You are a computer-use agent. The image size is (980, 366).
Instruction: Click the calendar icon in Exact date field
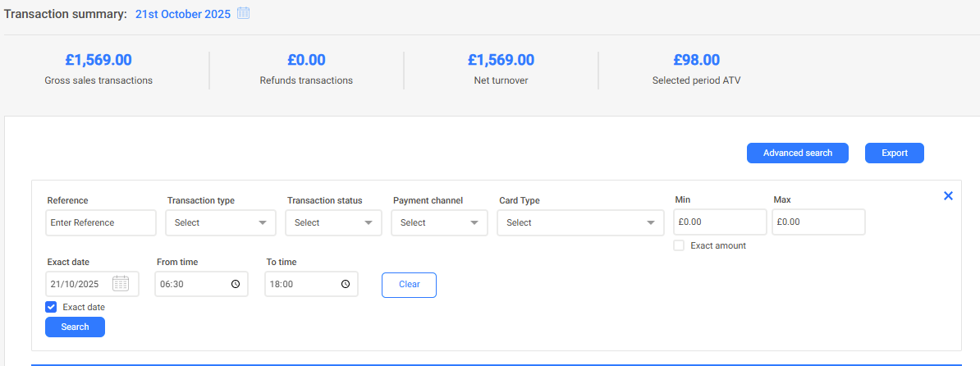[x=121, y=284]
